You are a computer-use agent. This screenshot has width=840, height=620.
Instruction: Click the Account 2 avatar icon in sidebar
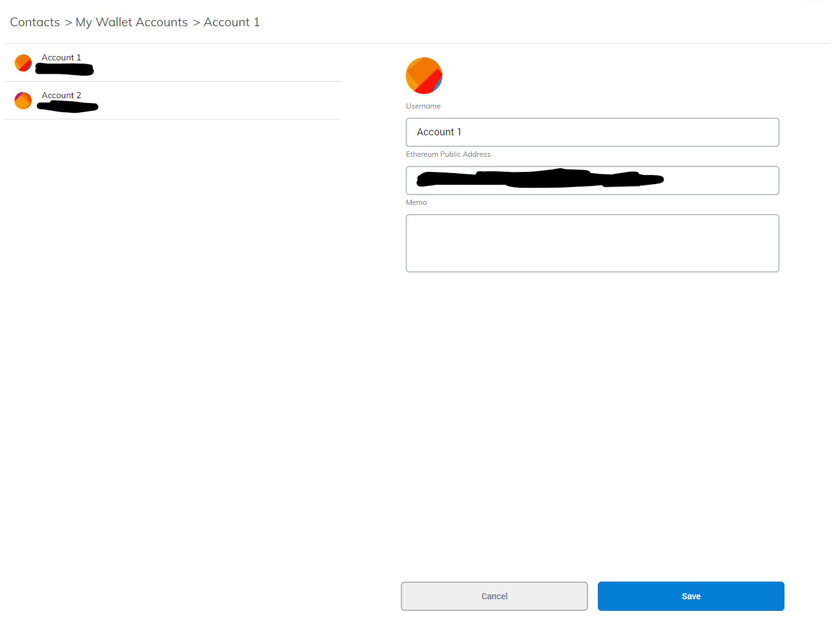[23, 101]
